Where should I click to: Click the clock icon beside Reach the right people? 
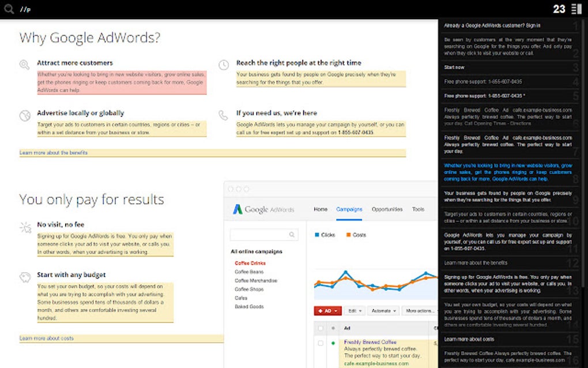click(x=224, y=65)
